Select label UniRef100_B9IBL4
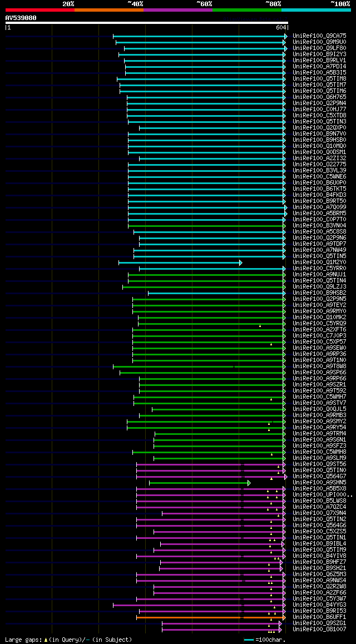 coord(319,544)
